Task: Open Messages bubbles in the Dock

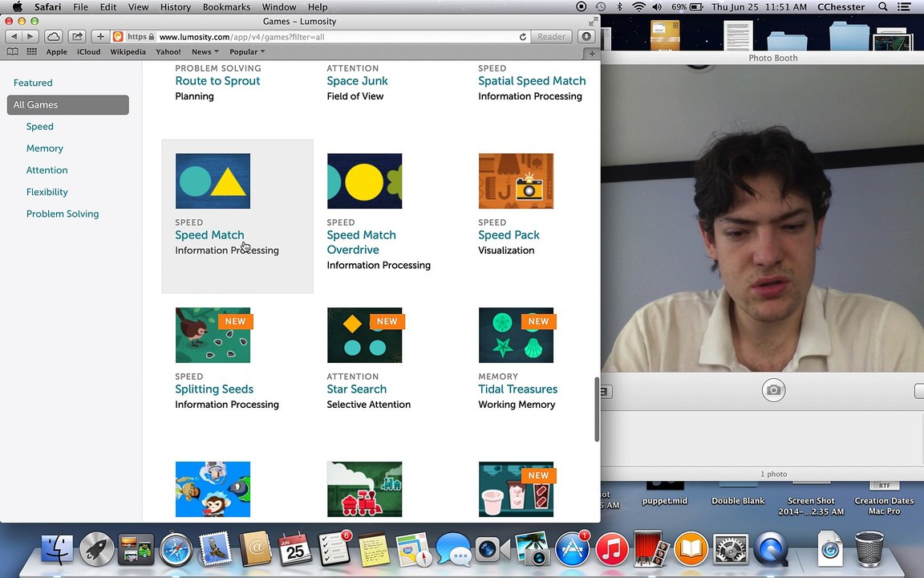Action: coord(452,549)
